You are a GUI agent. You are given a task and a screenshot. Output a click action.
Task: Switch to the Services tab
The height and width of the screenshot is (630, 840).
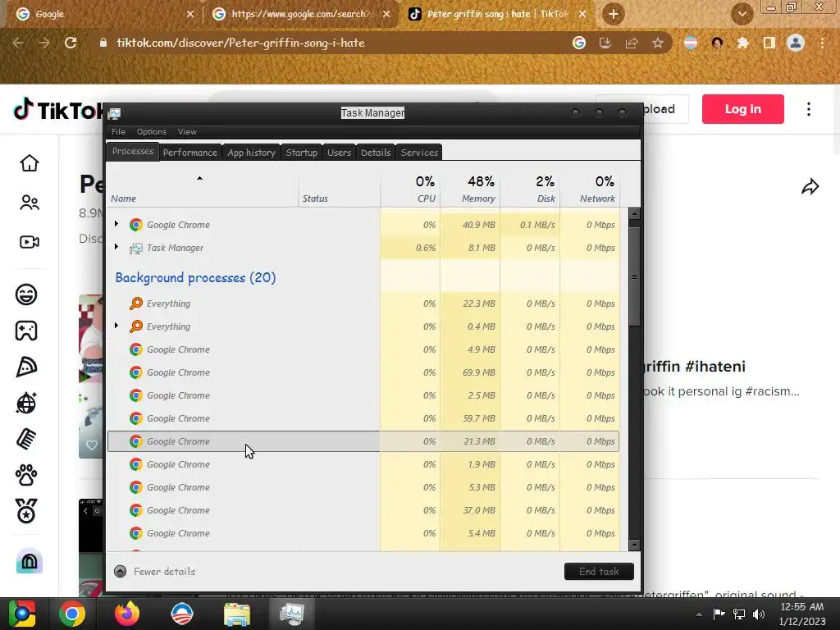click(419, 153)
